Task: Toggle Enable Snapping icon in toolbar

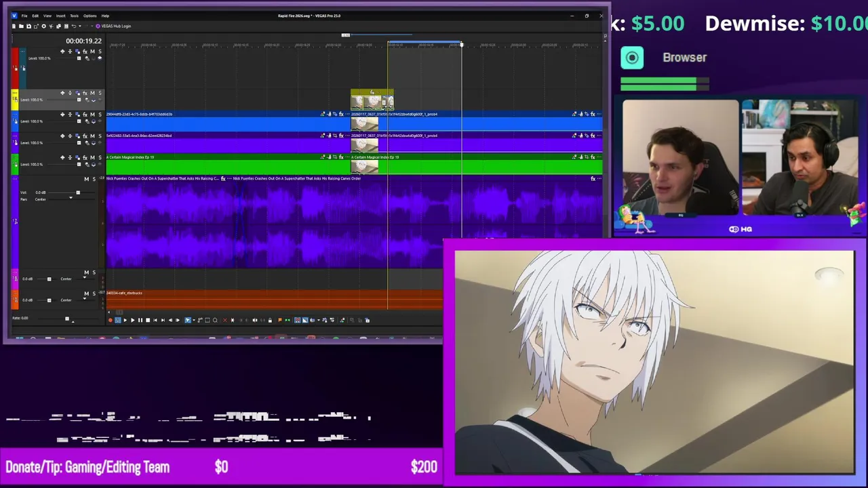Action: tap(297, 320)
